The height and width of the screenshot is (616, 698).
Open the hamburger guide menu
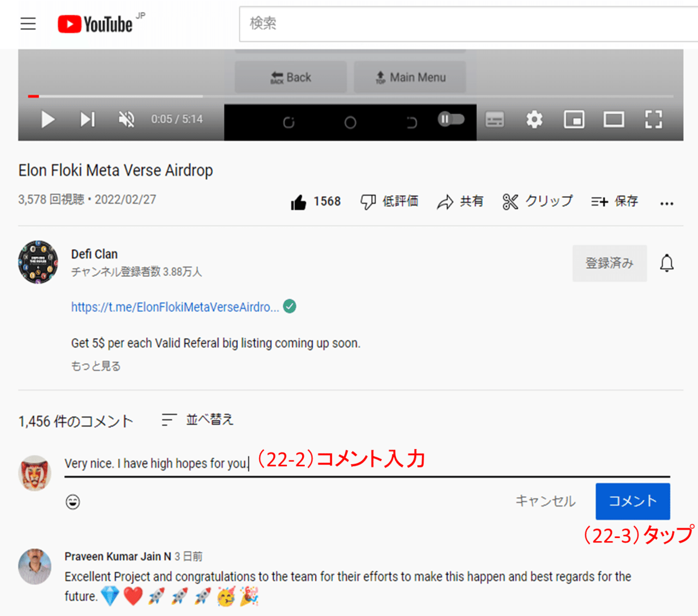28,23
